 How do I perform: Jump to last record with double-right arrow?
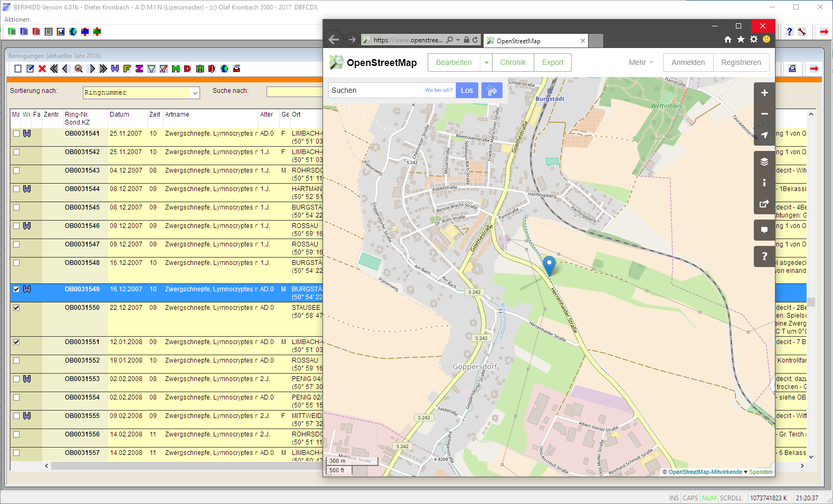tap(103, 69)
